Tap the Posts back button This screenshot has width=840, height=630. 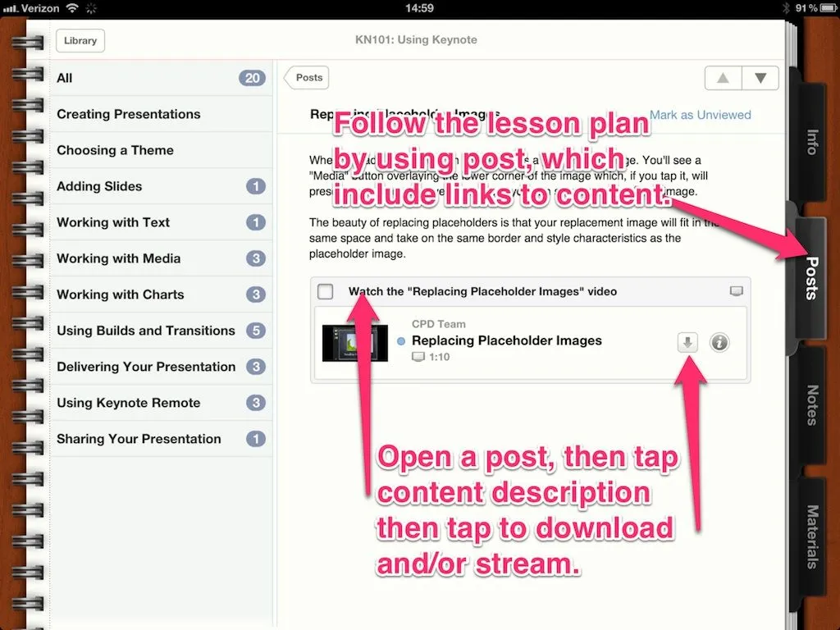coord(308,78)
